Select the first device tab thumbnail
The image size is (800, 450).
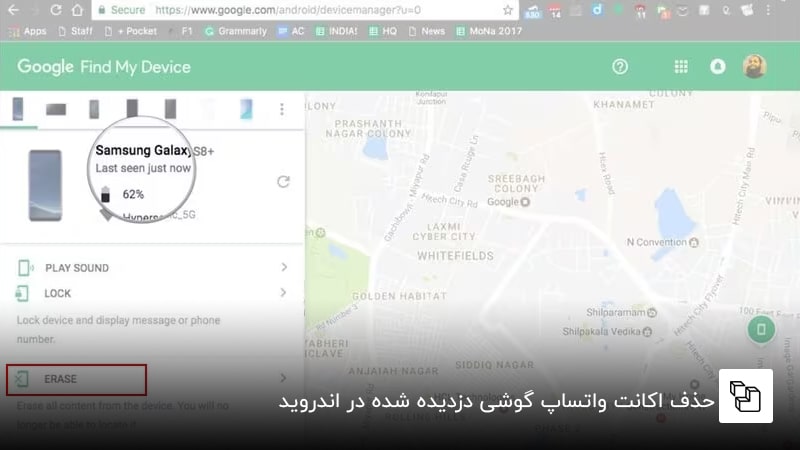pos(18,109)
